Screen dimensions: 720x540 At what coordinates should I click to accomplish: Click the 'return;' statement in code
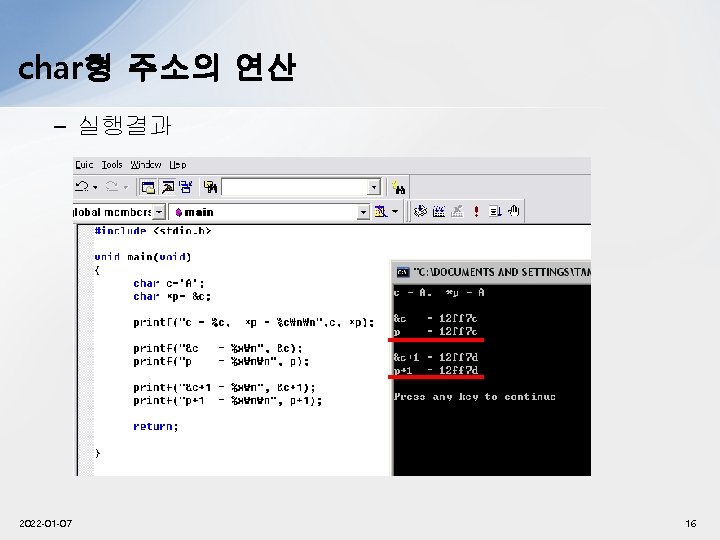click(156, 427)
